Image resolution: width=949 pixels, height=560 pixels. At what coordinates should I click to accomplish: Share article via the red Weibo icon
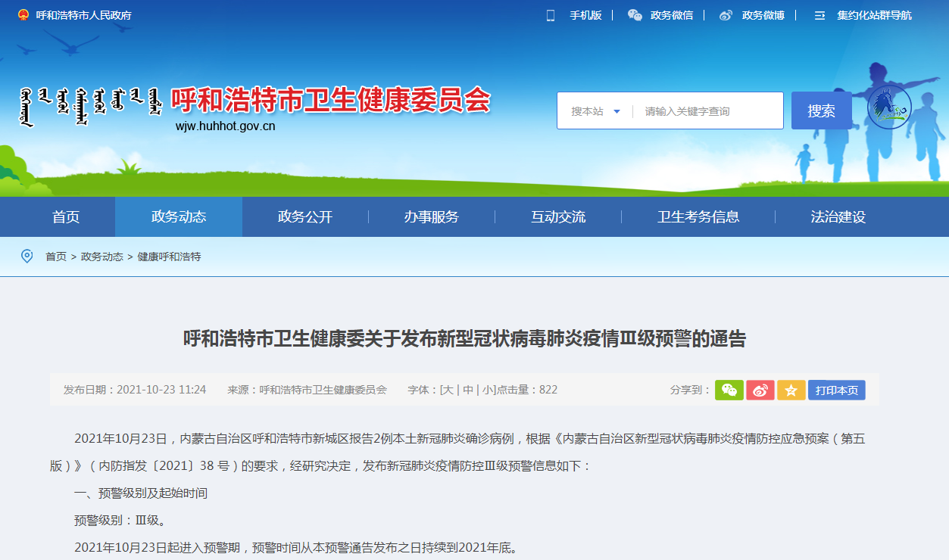coord(760,390)
